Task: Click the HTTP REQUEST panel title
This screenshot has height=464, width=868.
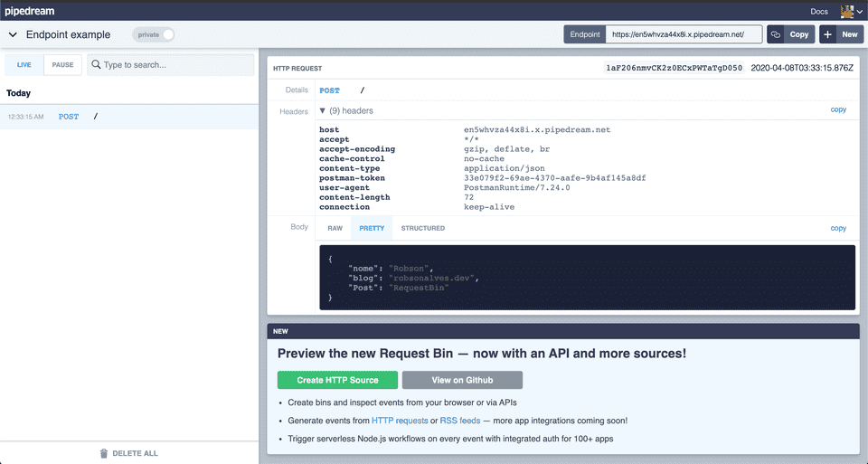Action: coord(297,68)
